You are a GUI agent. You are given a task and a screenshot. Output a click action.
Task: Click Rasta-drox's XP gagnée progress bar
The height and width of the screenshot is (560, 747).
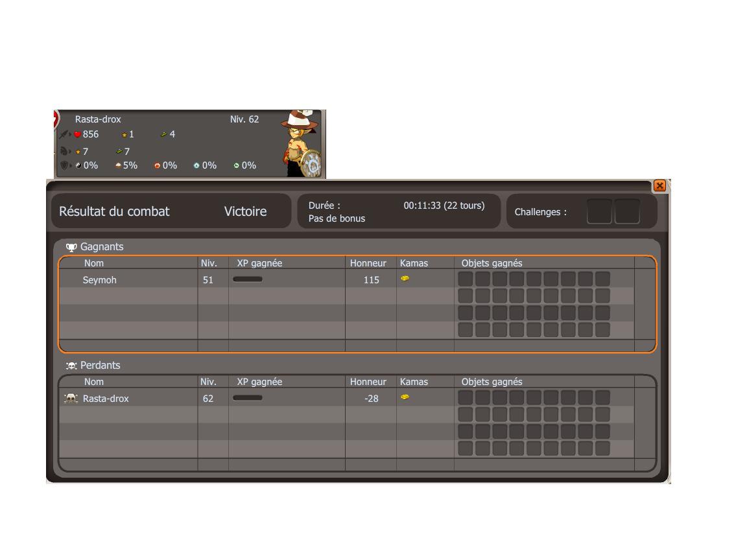(248, 398)
